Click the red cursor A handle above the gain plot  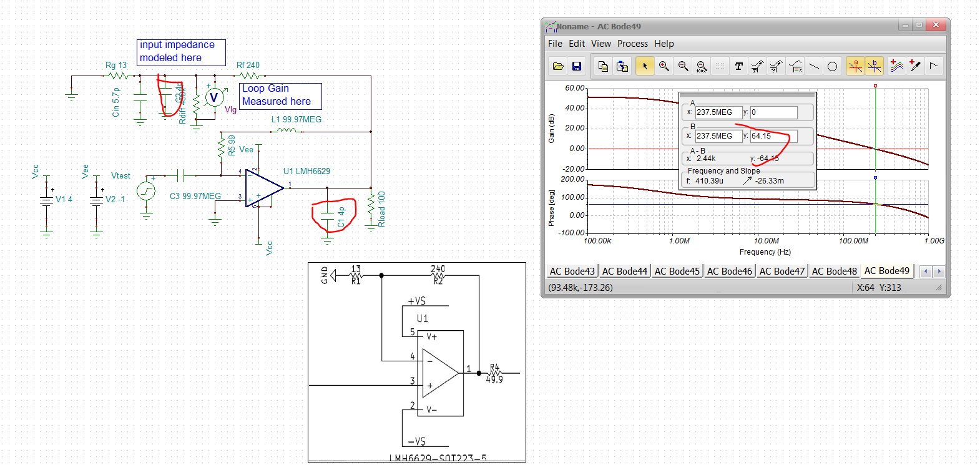(875, 86)
